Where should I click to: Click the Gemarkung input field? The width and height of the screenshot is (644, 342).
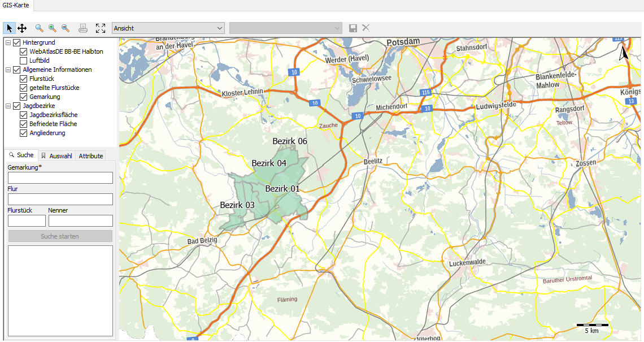click(x=60, y=178)
